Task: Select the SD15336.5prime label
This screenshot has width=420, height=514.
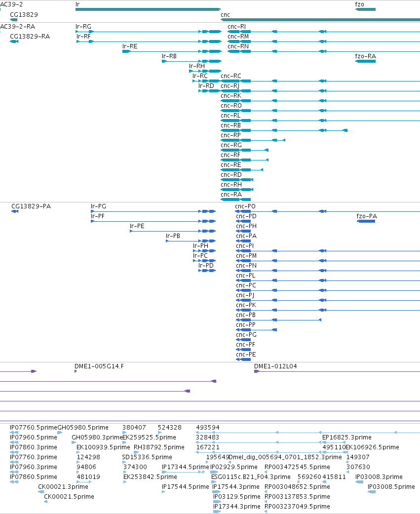Action: tap(147, 457)
